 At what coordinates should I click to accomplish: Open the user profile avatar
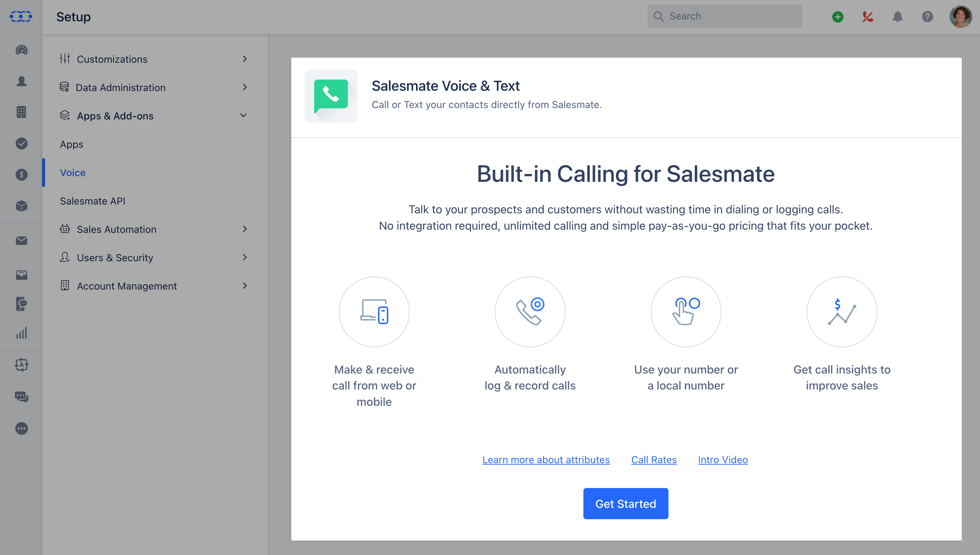tap(960, 16)
